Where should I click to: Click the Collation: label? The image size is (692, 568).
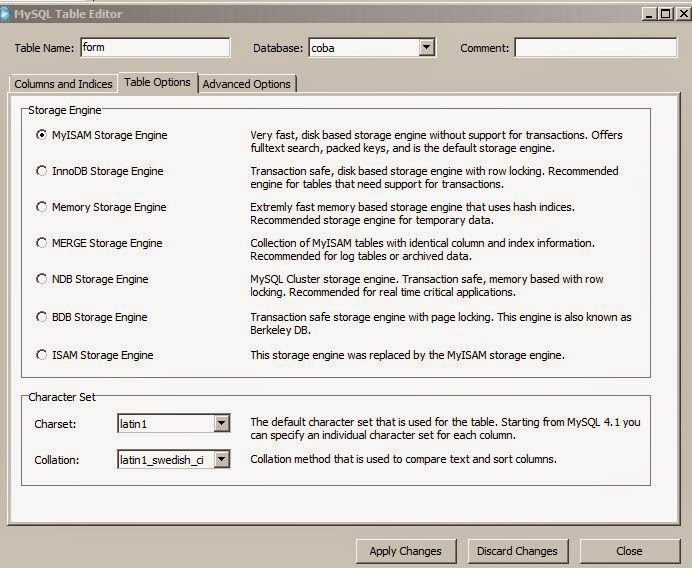click(56, 460)
